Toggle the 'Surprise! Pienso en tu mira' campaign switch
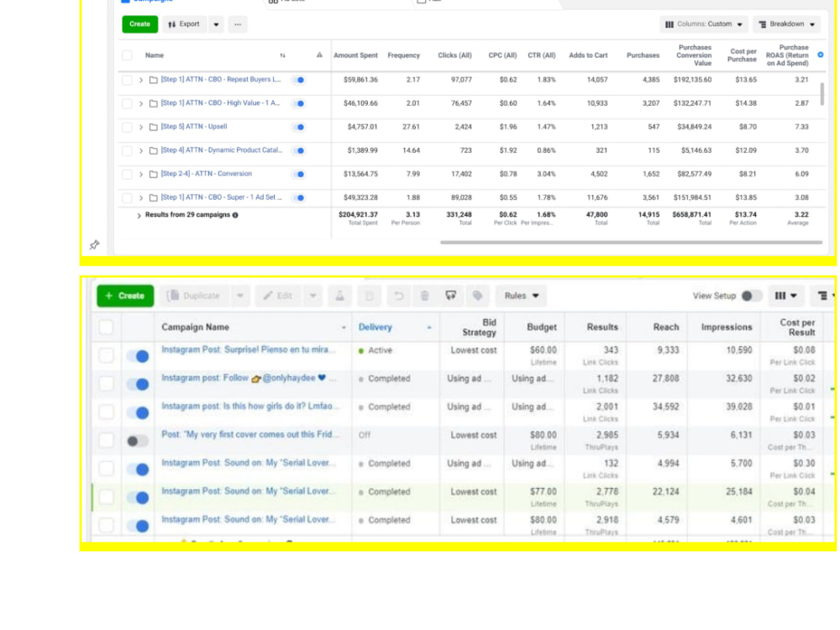 pos(138,356)
